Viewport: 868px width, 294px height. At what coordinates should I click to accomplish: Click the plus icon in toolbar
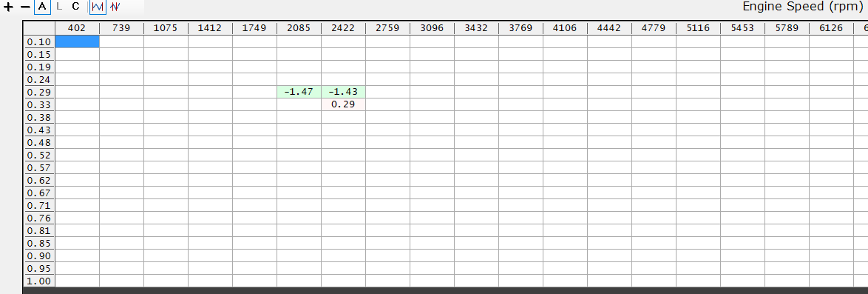8,7
